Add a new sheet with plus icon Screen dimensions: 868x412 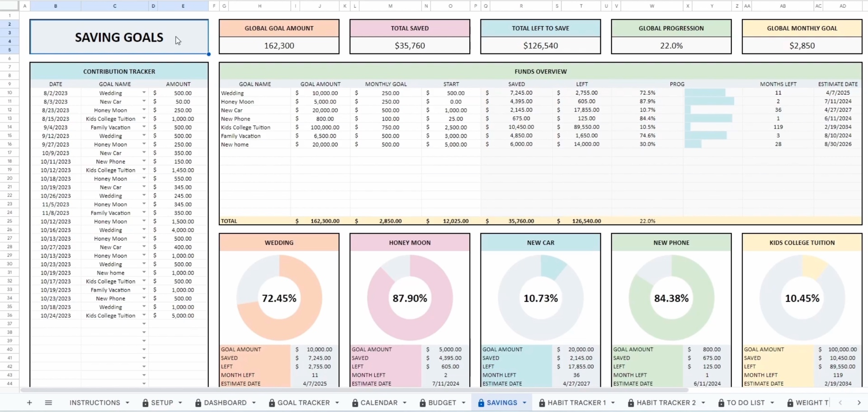pyautogui.click(x=29, y=403)
